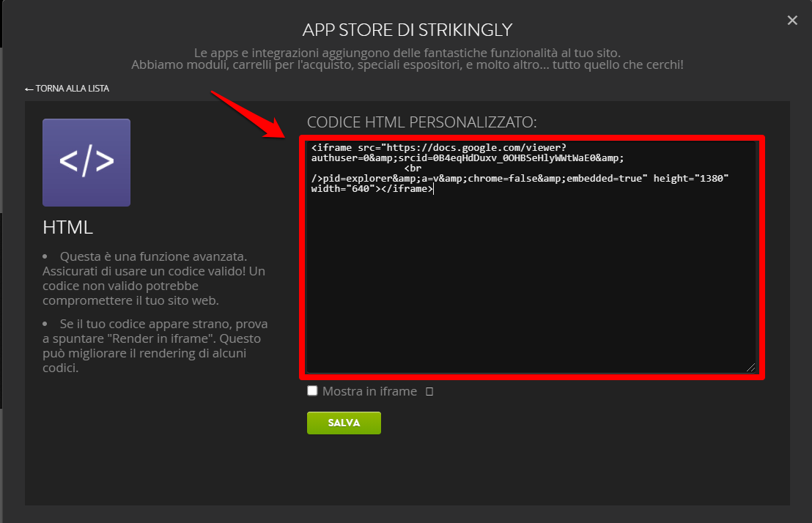Click the Questa è una funzione avanzata note

(154, 278)
